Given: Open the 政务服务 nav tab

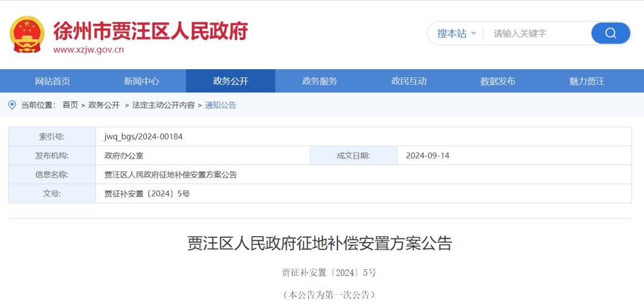Looking at the screenshot, I should [x=320, y=81].
